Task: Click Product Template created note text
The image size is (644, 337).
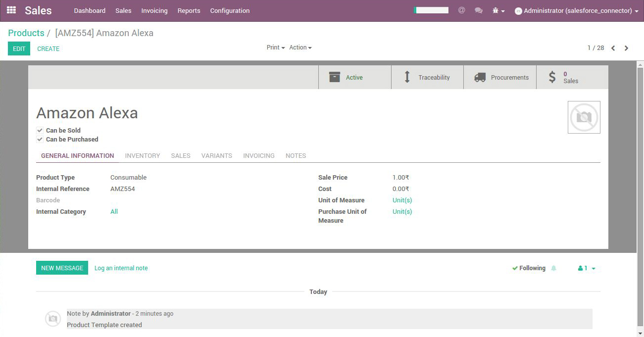Action: tap(104, 325)
